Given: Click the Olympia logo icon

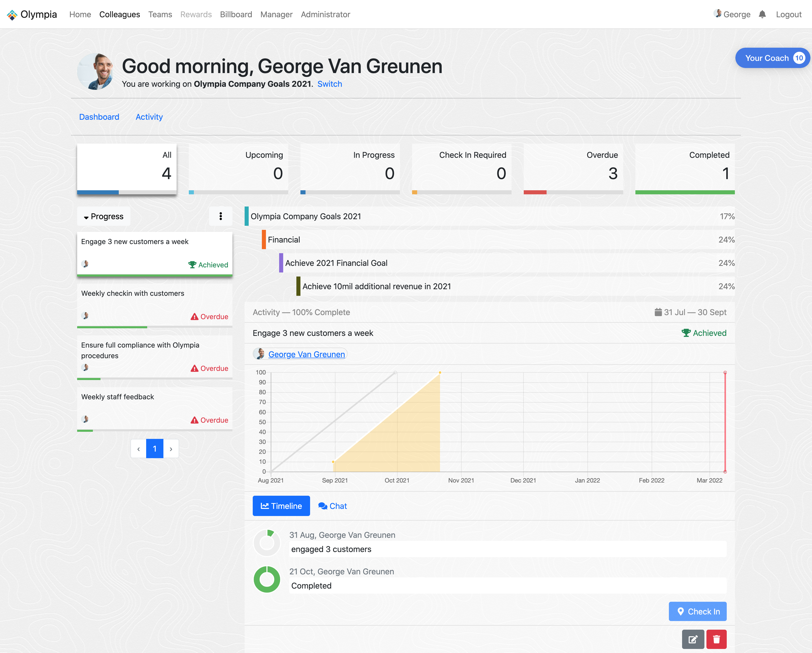Looking at the screenshot, I should point(12,15).
